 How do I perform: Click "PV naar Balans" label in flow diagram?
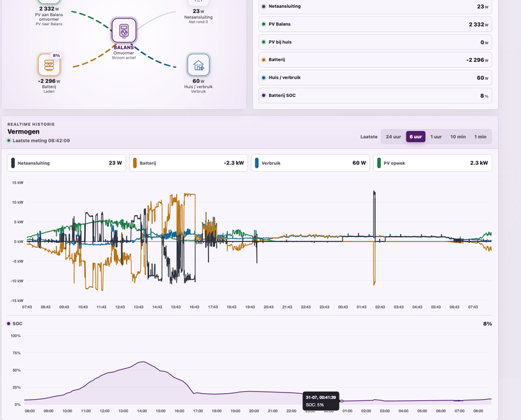coord(49,24)
